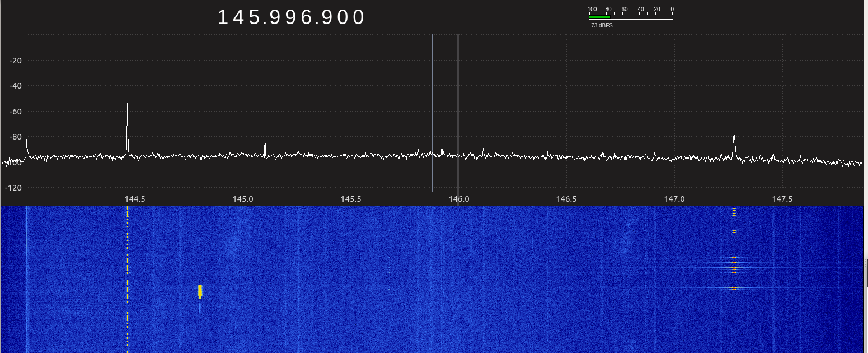868x353 pixels.
Task: Click the -20 dB amplitude axis label
Action: (x=16, y=61)
